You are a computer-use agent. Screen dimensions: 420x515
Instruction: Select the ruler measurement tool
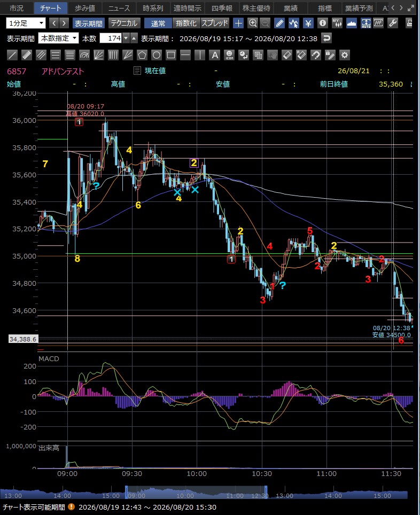[27, 55]
